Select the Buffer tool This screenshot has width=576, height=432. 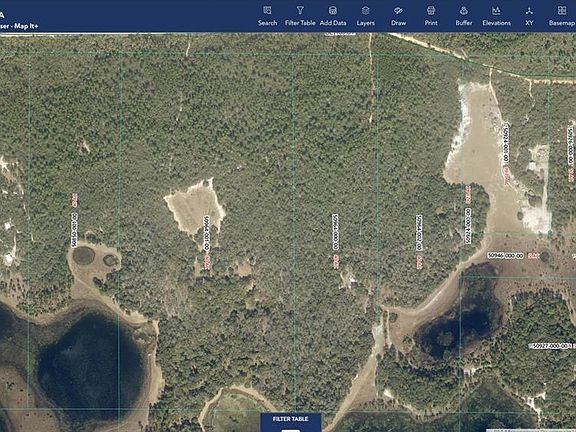pos(464,16)
